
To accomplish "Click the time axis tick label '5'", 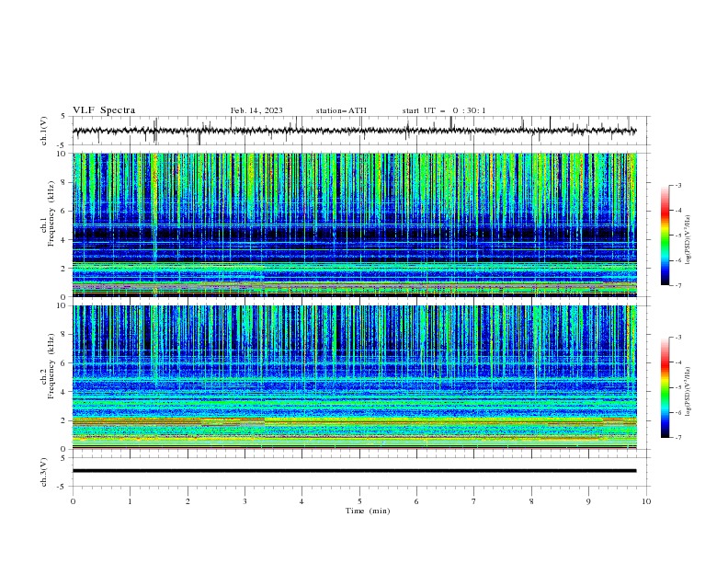I will [359, 501].
